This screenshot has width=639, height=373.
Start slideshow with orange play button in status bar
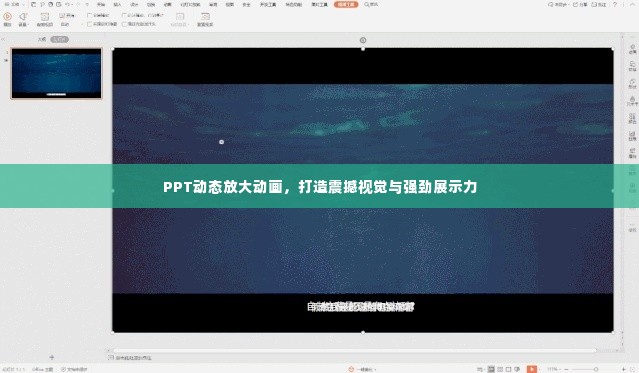pos(532,369)
